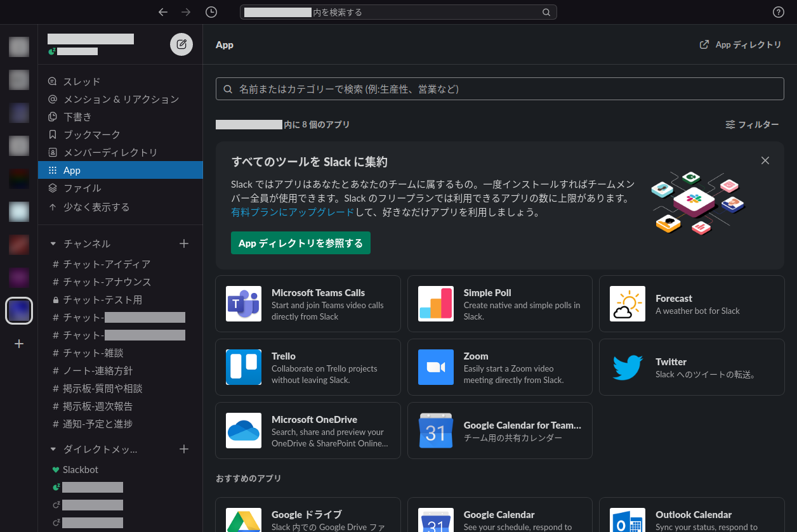Open the Trello app icon

click(244, 367)
